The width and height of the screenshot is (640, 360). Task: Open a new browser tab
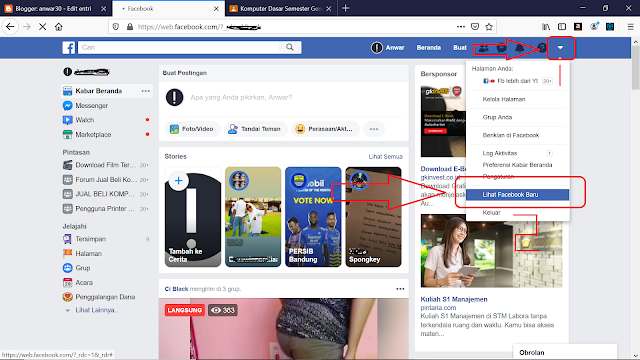(346, 8)
